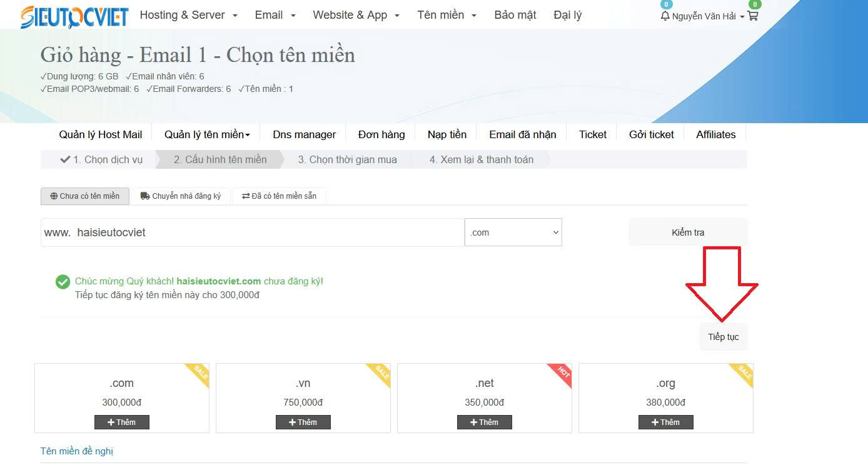This screenshot has height=475, width=868.
Task: Expand Quản lý tên miền dropdown
Action: pos(207,134)
